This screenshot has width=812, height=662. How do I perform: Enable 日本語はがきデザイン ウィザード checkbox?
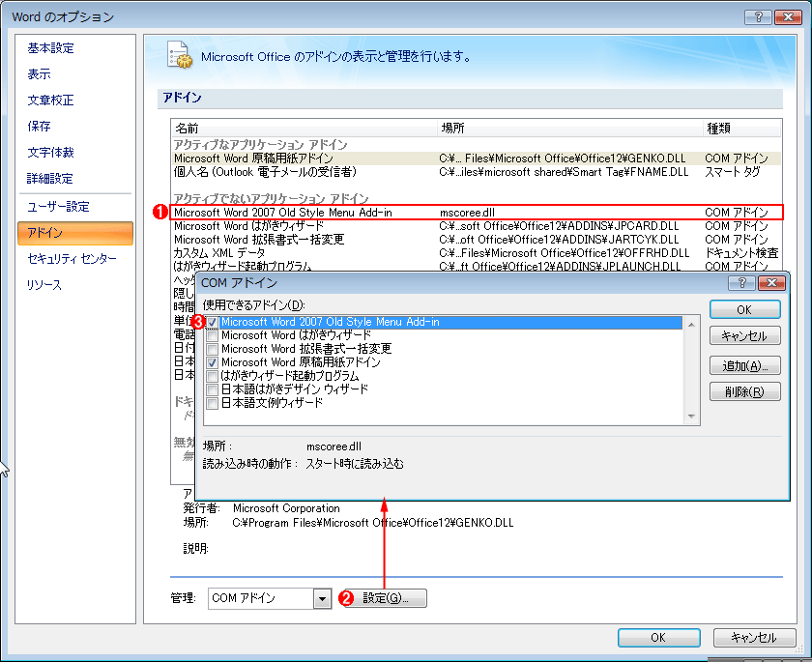(x=212, y=389)
